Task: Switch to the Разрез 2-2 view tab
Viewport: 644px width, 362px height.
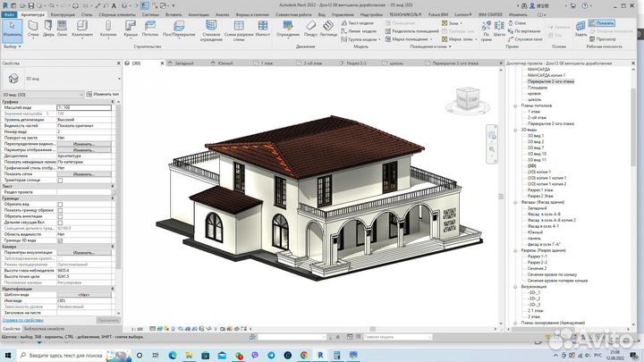Action: tap(354, 63)
